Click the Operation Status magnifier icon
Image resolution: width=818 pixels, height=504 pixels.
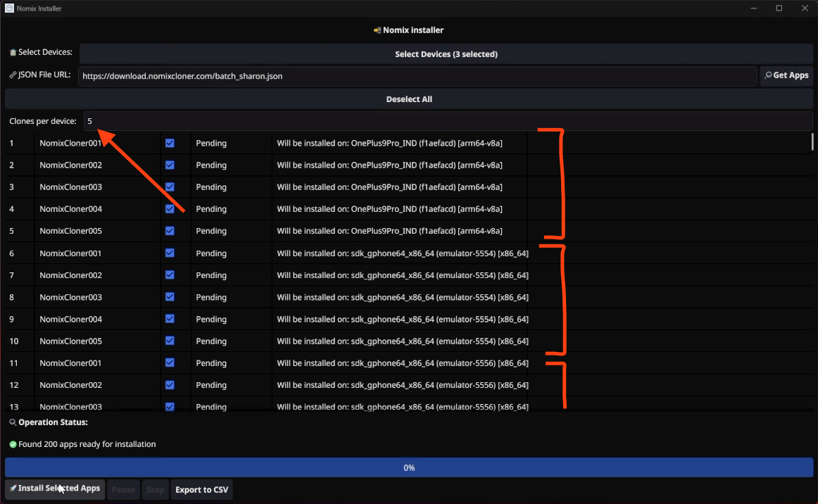click(13, 422)
